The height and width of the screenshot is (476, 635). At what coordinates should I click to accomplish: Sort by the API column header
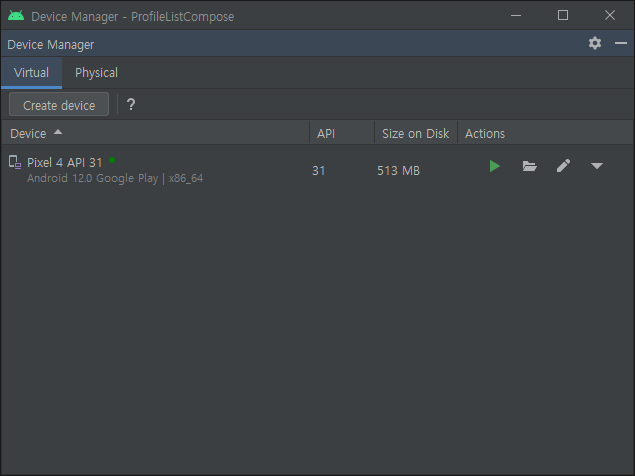[342, 133]
